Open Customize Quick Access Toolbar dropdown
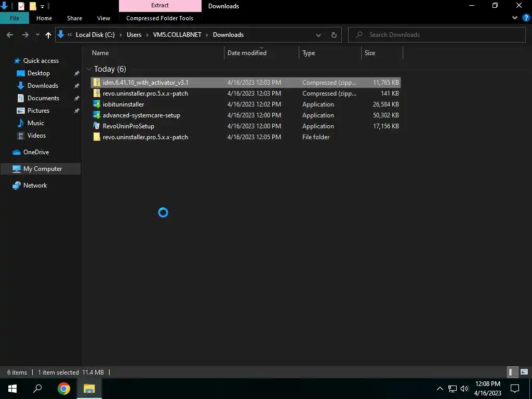 point(42,6)
